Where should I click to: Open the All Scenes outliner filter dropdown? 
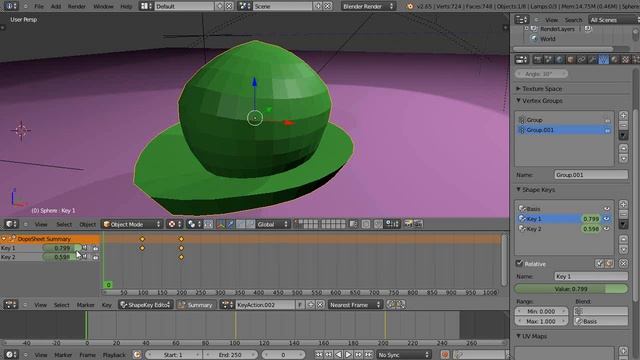[x=613, y=20]
